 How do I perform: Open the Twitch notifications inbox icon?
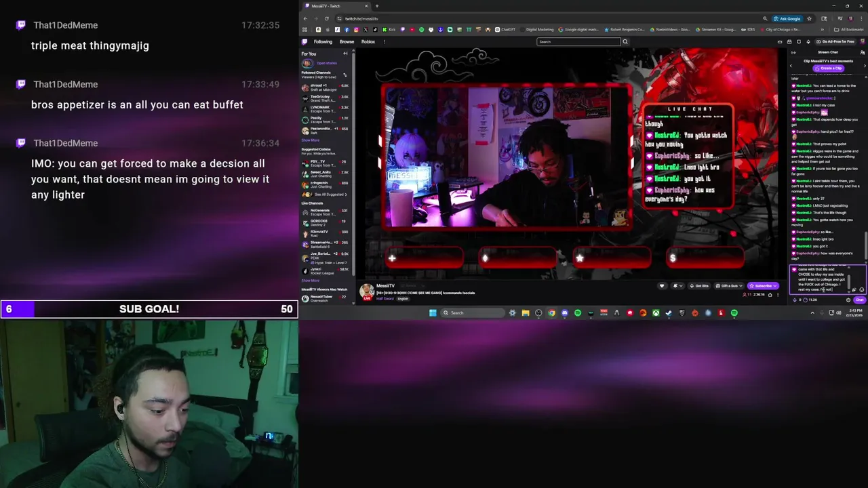click(x=789, y=41)
